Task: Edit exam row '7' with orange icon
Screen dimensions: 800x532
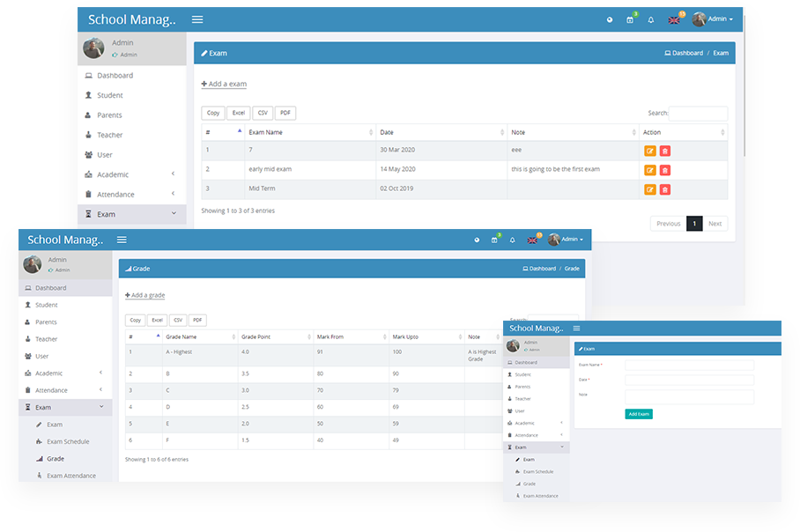Action: (650, 151)
